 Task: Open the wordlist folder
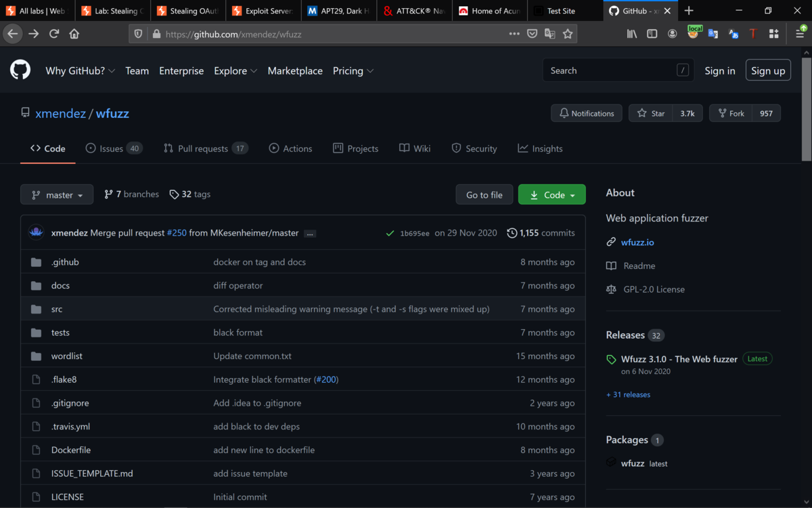[x=67, y=356]
